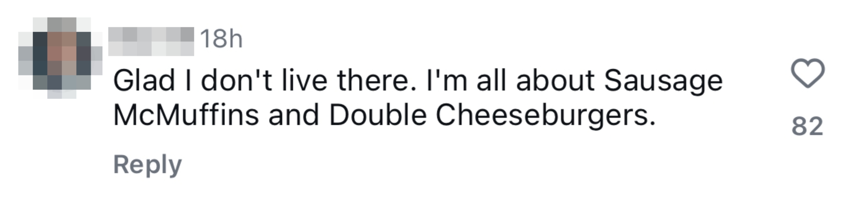Click the blurred username beside 18h
Image resolution: width=868 pixels, height=199 pixels.
pos(151,41)
